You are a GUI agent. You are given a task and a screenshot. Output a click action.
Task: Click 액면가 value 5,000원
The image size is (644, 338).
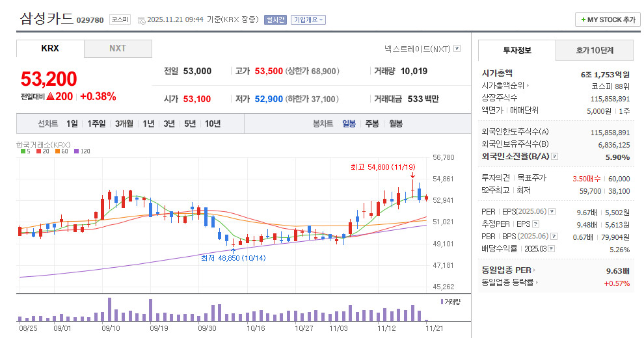599,111
